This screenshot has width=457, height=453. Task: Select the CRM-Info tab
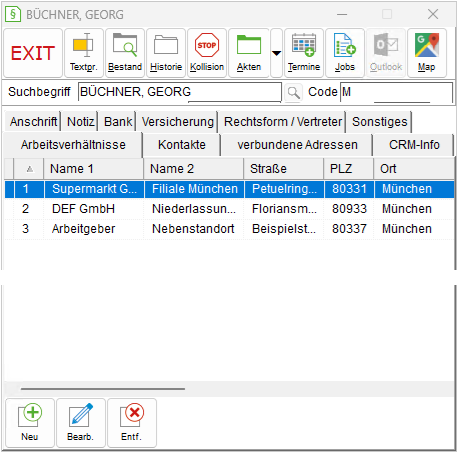[414, 145]
